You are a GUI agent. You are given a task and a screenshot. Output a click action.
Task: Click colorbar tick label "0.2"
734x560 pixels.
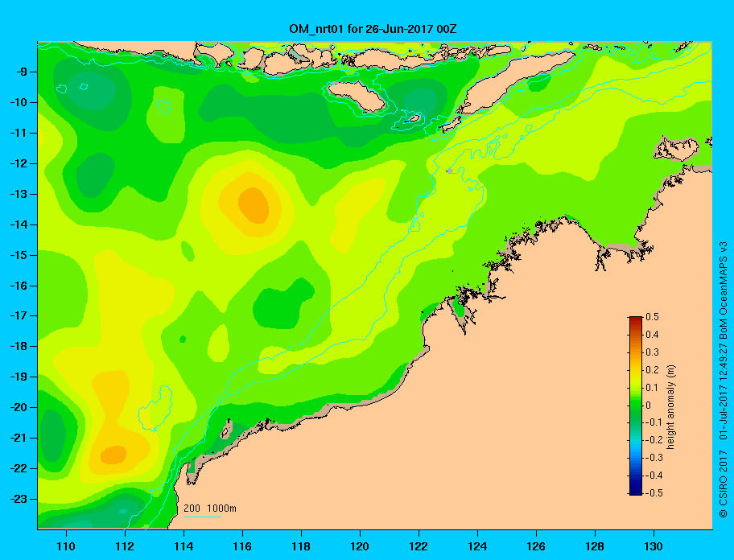653,370
